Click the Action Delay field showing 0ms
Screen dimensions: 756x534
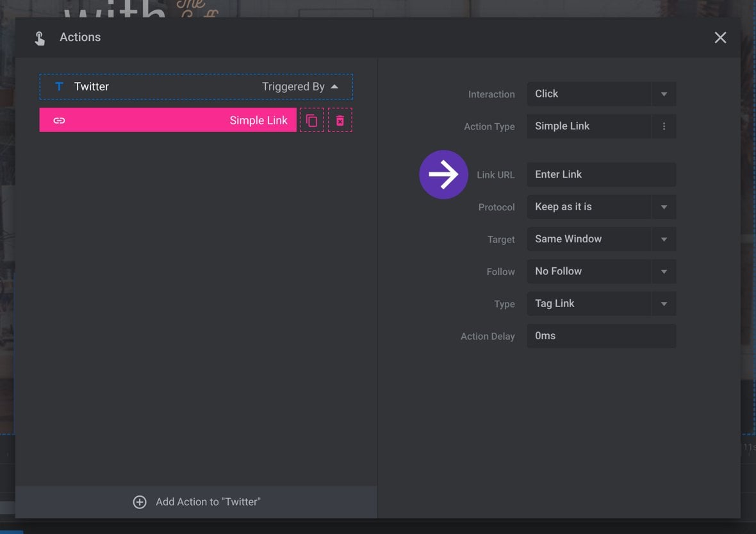601,336
